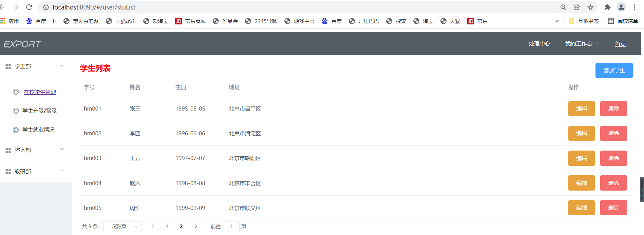Open the 爱淘宝 bookmark

point(156,21)
